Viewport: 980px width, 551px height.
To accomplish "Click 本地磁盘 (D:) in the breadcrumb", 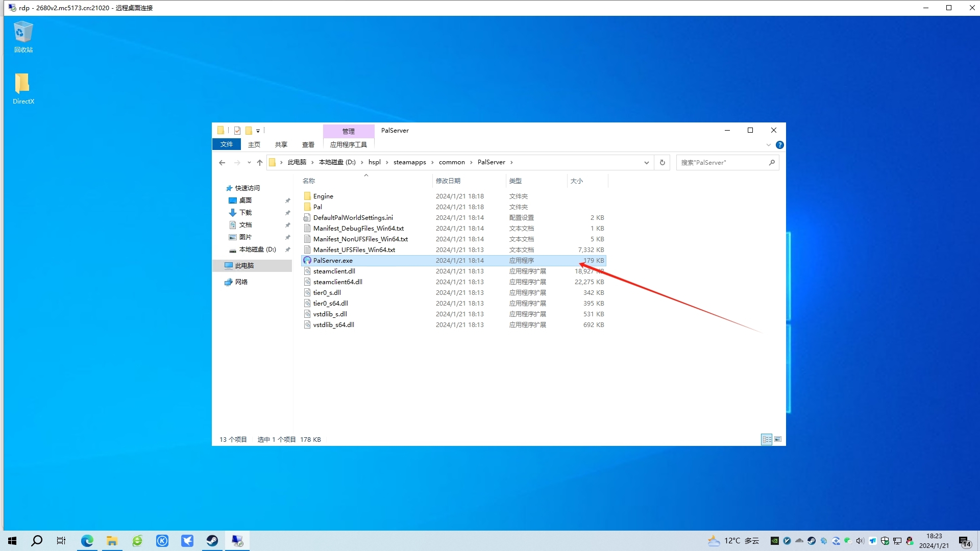I will tap(337, 162).
